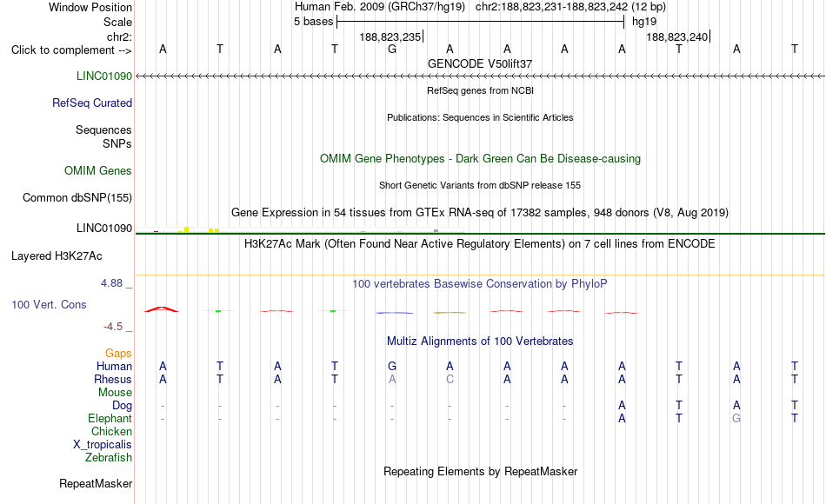Click the SNPs track label
The image size is (826, 504).
click(117, 143)
